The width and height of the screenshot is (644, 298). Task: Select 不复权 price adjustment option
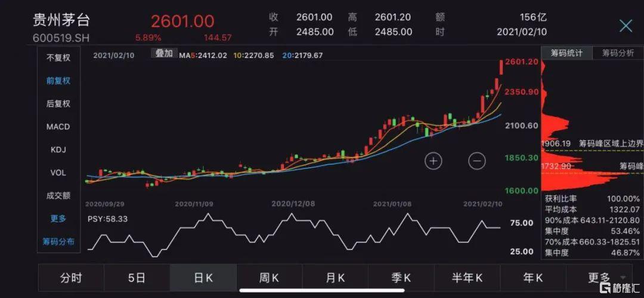point(58,57)
